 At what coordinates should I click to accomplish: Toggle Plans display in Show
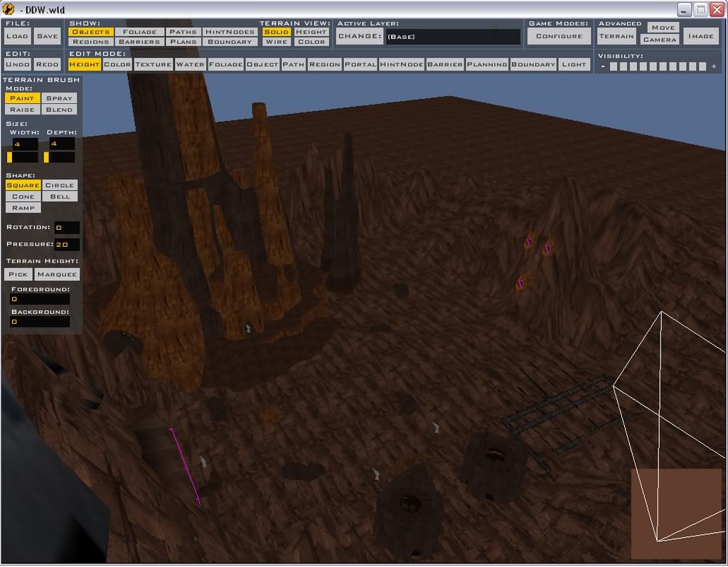[183, 42]
